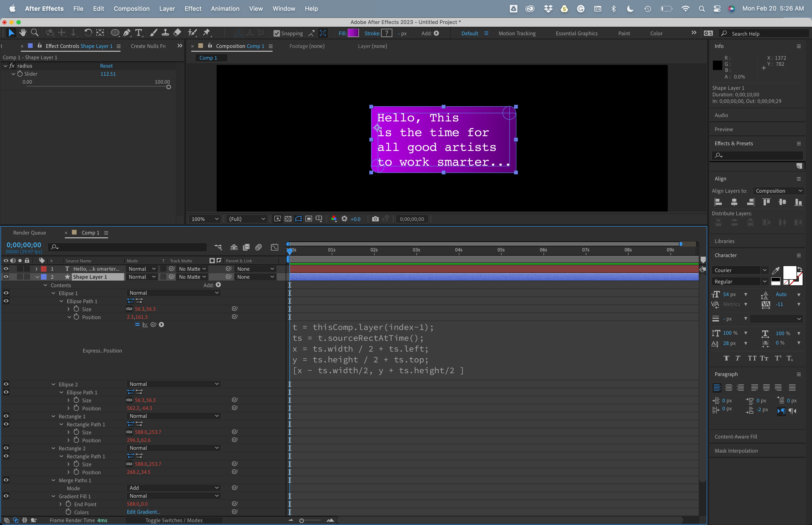Screen dimensions: 812x525
Task: Hide the Gradient Fill 1 property
Action: click(x=6, y=496)
